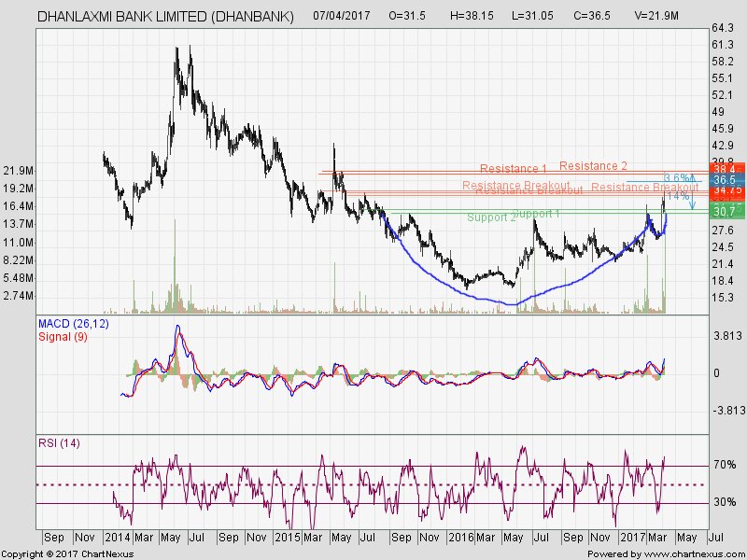Viewport: 747px width, 560px height.
Task: Click the 70% RSI overbought label
Action: (726, 465)
